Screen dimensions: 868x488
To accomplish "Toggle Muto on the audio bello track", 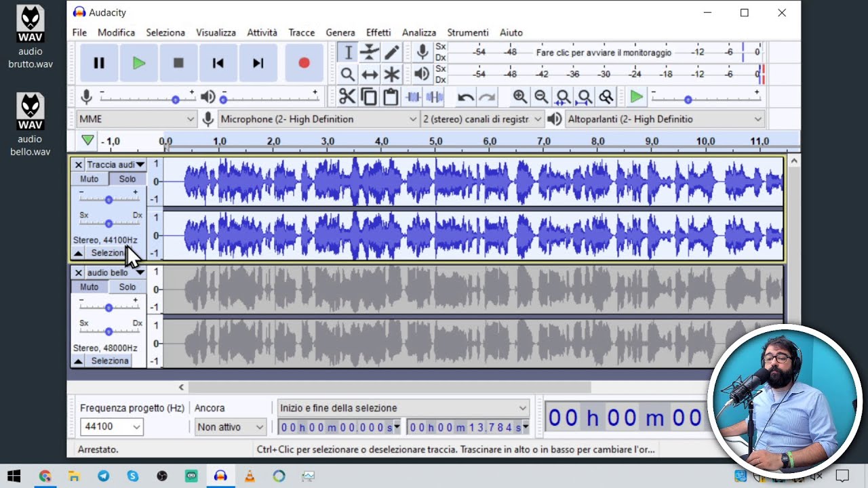I will point(90,287).
